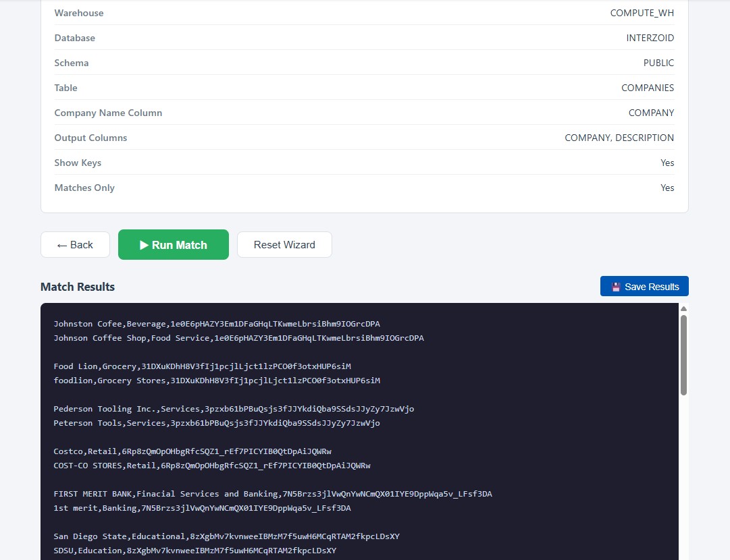Click the play triangle icon on Run Match
The height and width of the screenshot is (560, 730).
point(144,245)
